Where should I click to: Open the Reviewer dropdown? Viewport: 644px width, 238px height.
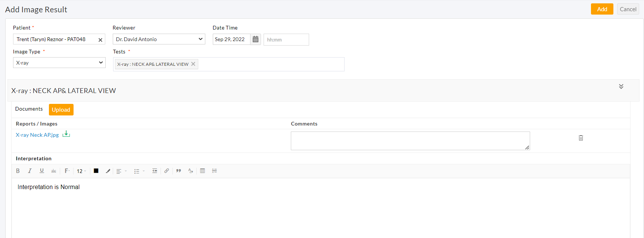159,39
